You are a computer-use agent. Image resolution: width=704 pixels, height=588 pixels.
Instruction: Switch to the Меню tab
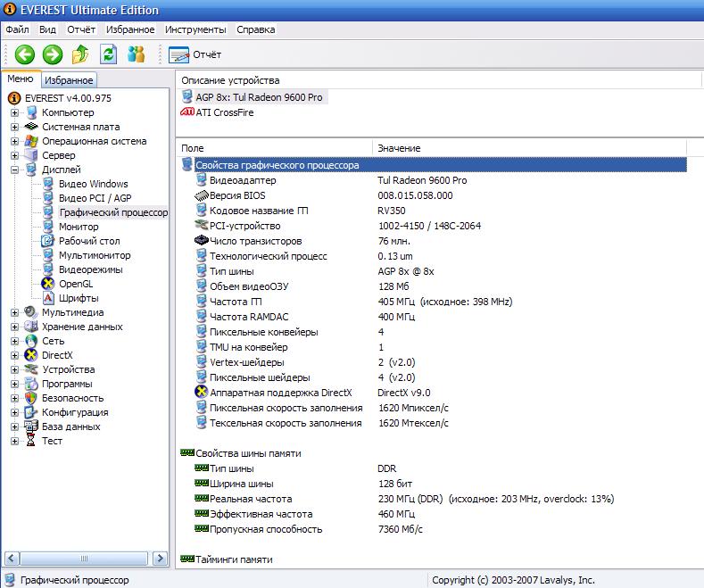[21, 79]
